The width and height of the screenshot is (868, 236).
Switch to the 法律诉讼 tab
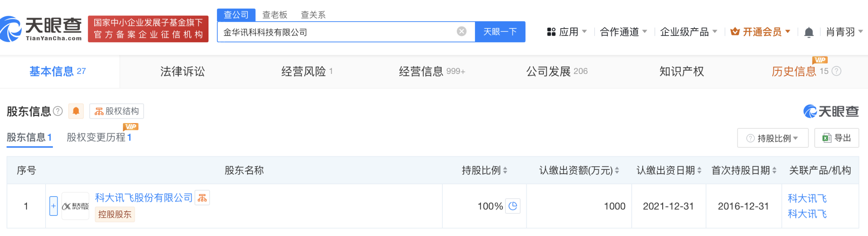tap(182, 72)
